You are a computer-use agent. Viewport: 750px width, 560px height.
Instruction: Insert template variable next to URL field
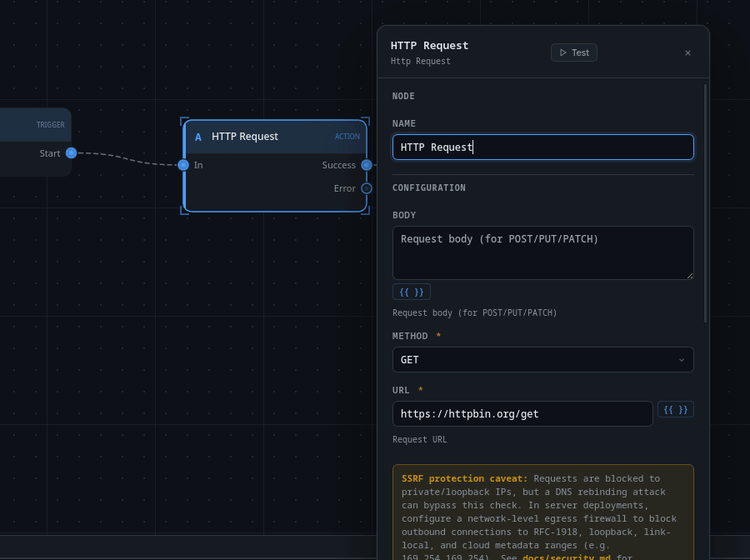[x=675, y=409]
